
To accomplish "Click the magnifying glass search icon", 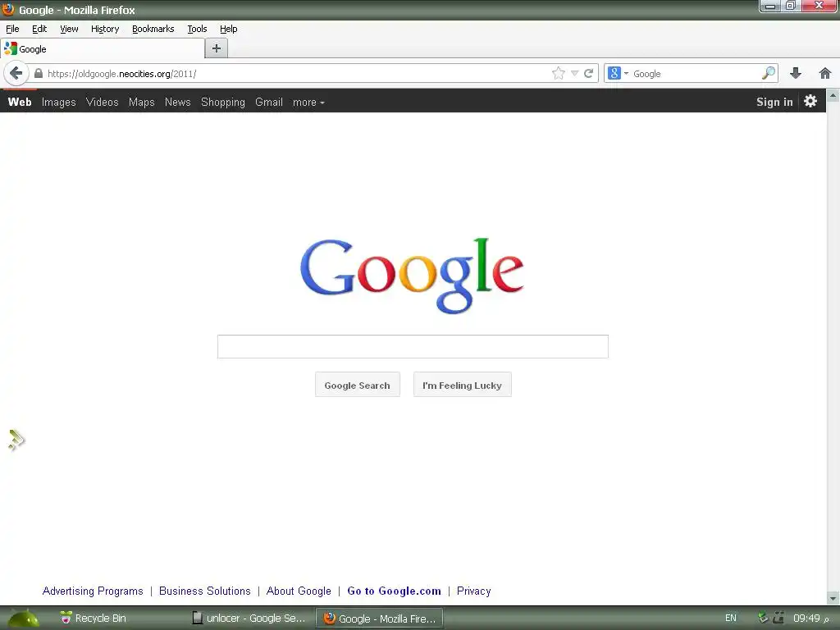I will (768, 73).
